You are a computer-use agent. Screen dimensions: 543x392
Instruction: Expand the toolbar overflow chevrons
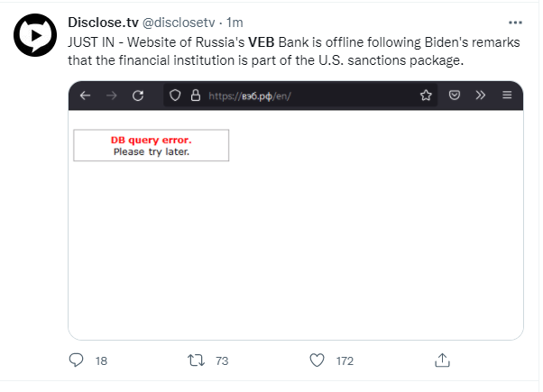481,95
